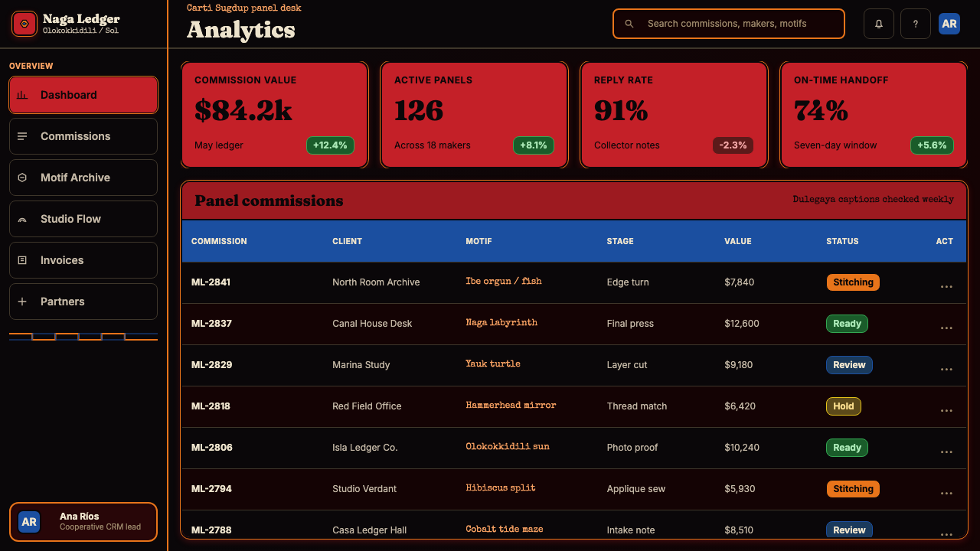Click the +12.4% commission value badge
980x551 pixels.
pyautogui.click(x=330, y=145)
